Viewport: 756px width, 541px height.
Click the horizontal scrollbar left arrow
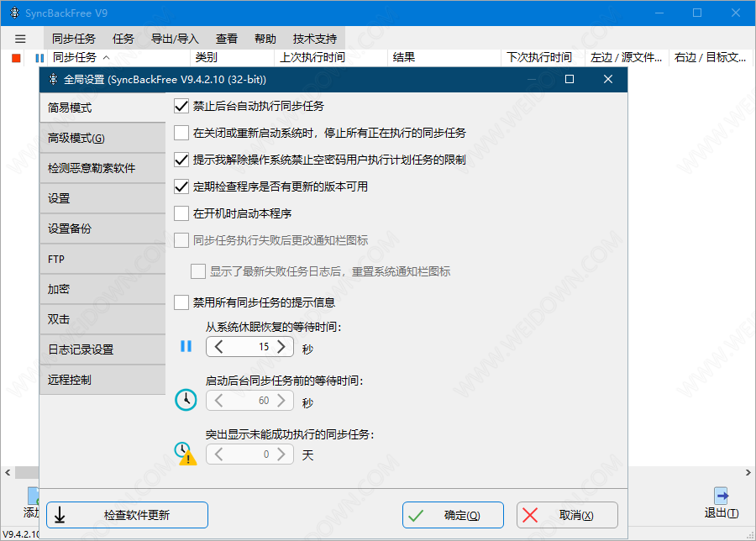tap(8, 472)
